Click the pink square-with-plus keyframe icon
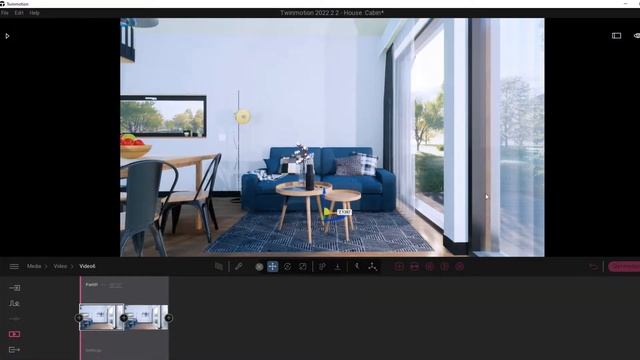640x360 pixels. pyautogui.click(x=399, y=267)
